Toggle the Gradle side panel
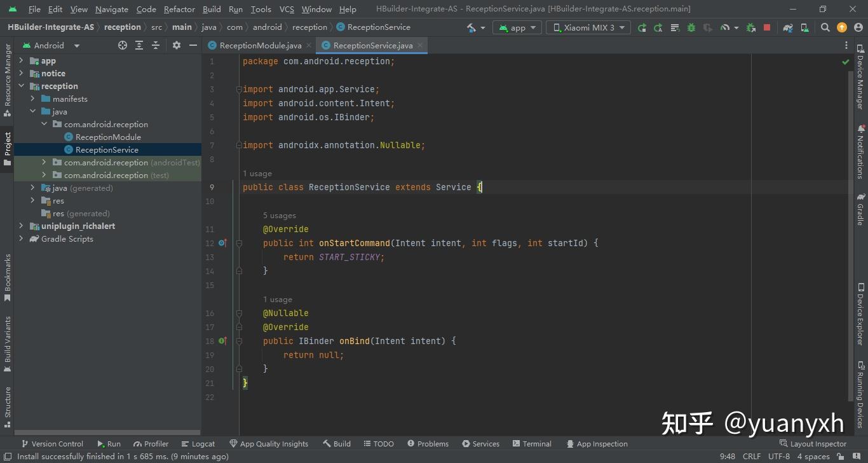This screenshot has height=463, width=868. [861, 209]
